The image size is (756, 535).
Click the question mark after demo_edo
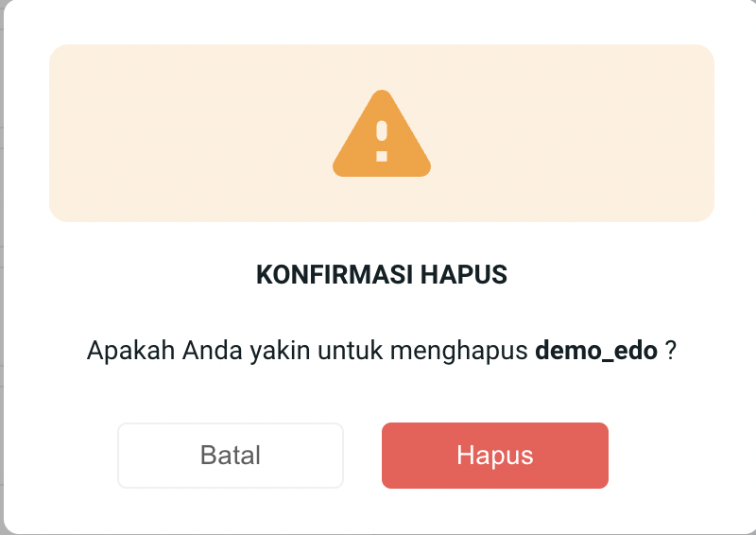(x=671, y=350)
